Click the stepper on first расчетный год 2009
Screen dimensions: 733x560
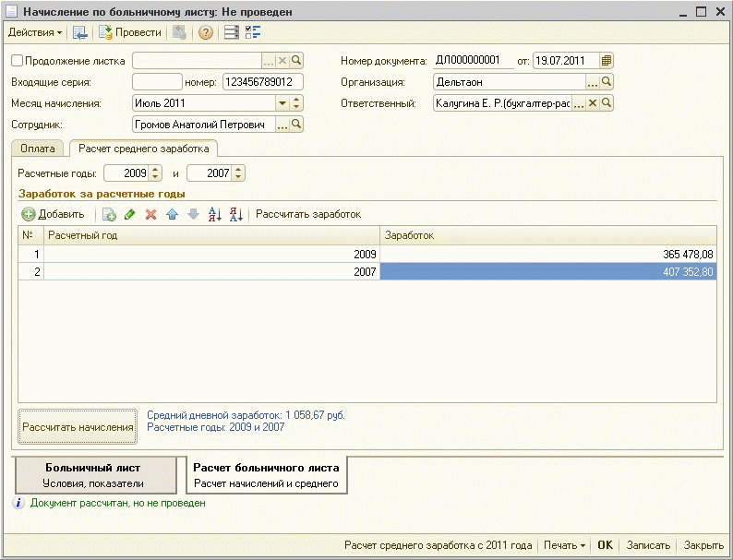pyautogui.click(x=155, y=173)
